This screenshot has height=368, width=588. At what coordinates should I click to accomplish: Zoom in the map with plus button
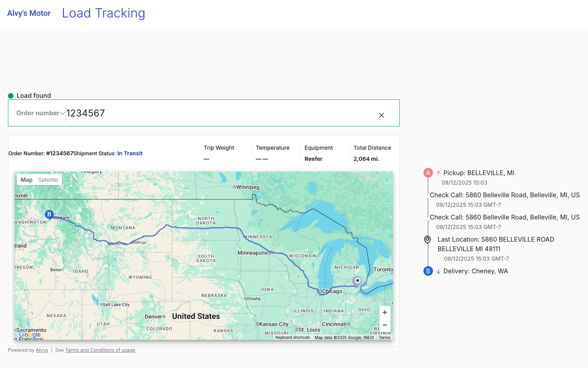385,312
